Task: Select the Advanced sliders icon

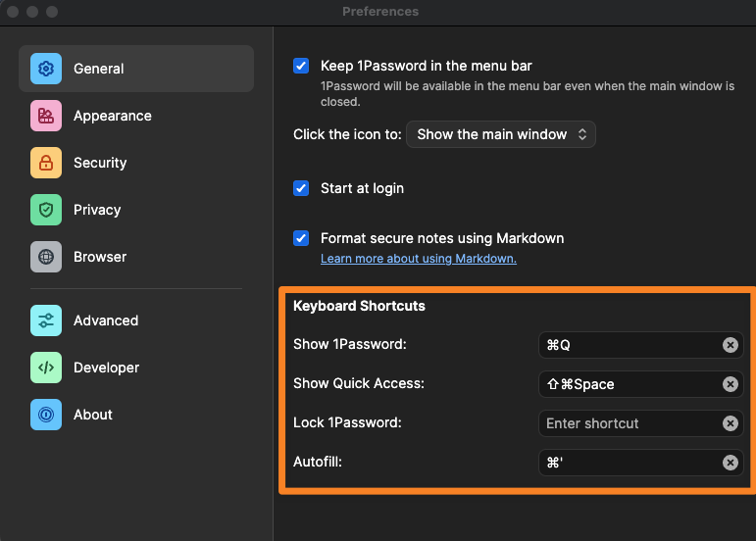Action: [x=46, y=320]
